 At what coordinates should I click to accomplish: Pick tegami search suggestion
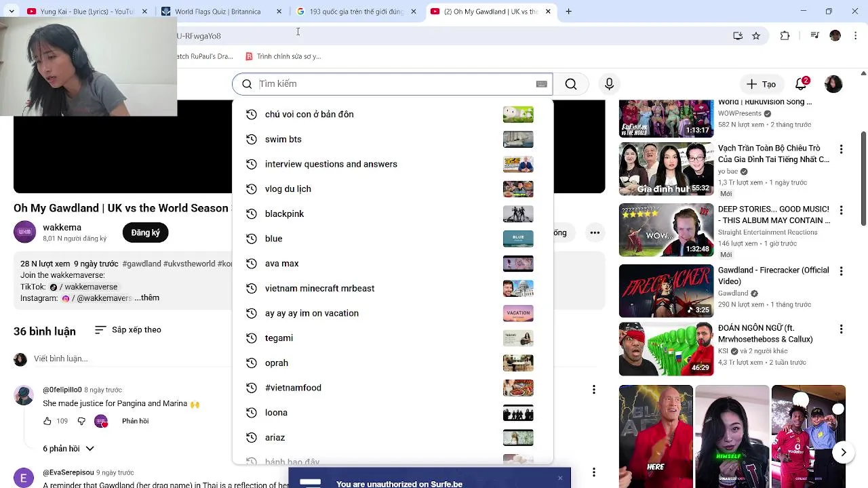pyautogui.click(x=392, y=338)
